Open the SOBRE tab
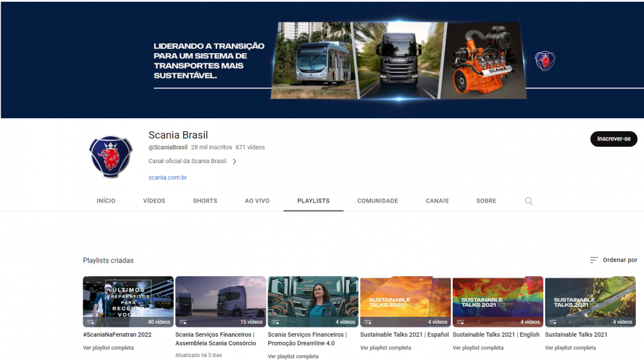This screenshot has width=644, height=360. pos(486,201)
